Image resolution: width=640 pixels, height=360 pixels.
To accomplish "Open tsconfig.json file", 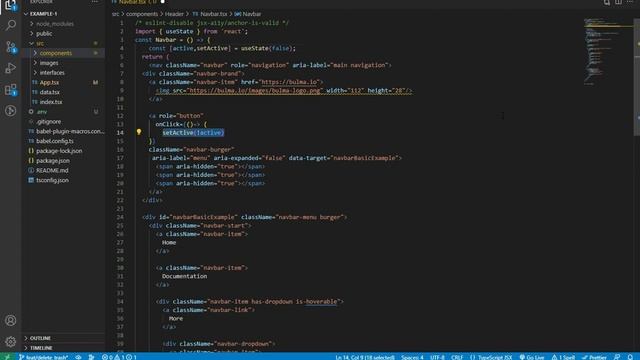I will [x=63, y=180].
